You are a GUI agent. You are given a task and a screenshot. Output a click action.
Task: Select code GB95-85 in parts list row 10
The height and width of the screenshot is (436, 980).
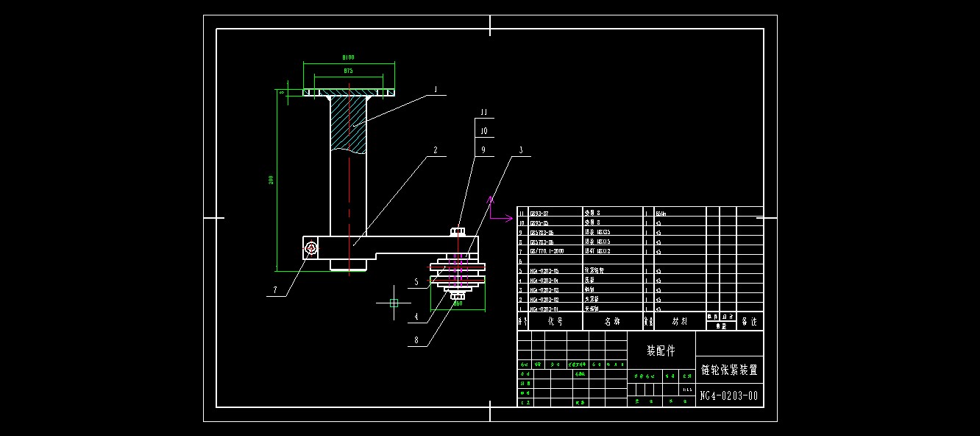tap(539, 222)
